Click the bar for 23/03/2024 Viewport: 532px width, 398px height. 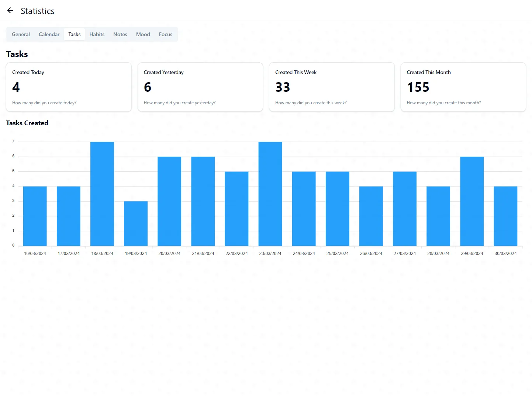270,194
